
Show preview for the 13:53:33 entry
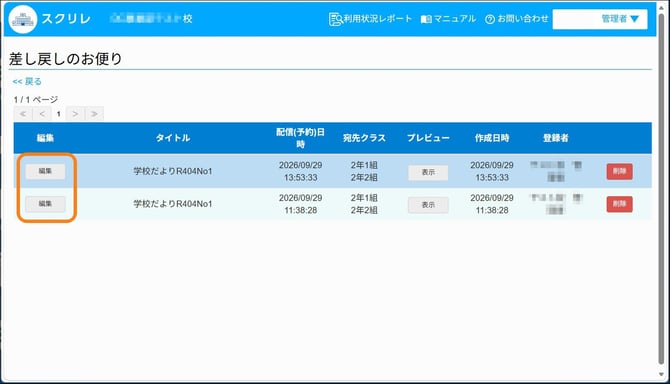pos(428,172)
